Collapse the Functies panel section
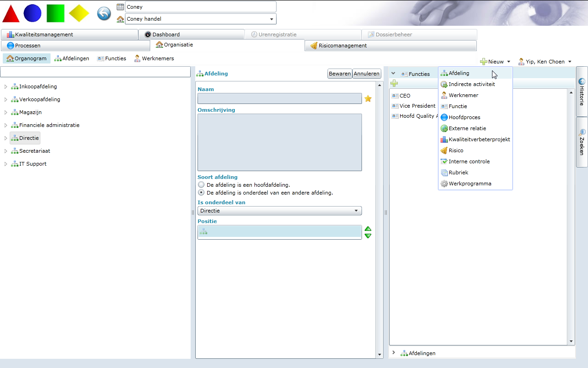Viewport: 588px width, 368px height. pyautogui.click(x=393, y=74)
